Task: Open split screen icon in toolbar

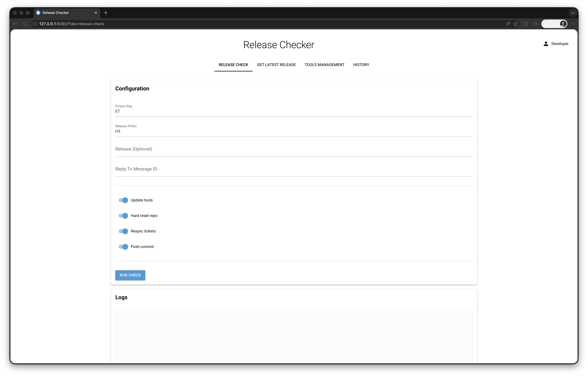Action: (x=526, y=24)
